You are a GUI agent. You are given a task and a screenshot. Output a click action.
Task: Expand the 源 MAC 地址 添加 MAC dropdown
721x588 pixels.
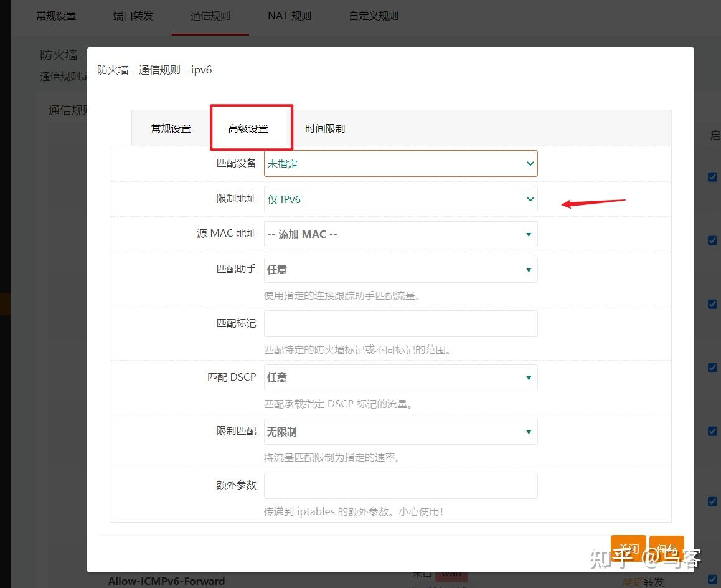click(400, 234)
